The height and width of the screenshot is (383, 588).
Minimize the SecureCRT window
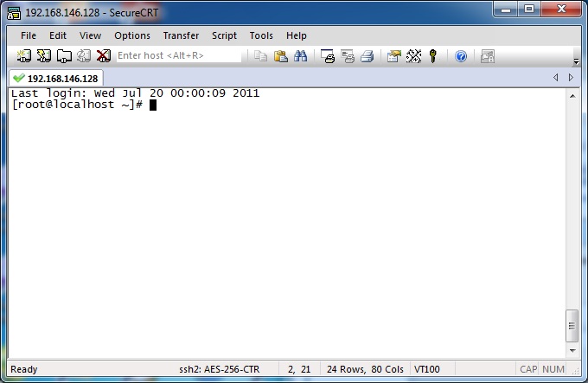pyautogui.click(x=506, y=10)
